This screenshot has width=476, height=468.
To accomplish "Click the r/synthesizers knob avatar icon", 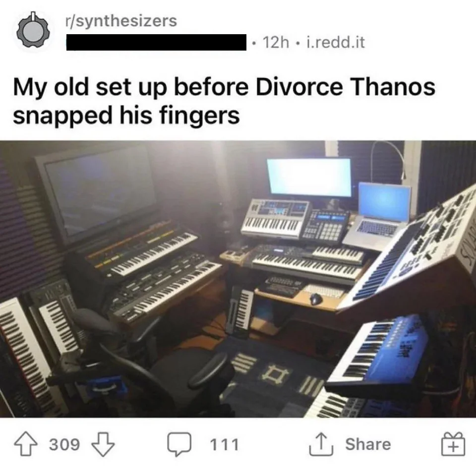I will tap(33, 31).
